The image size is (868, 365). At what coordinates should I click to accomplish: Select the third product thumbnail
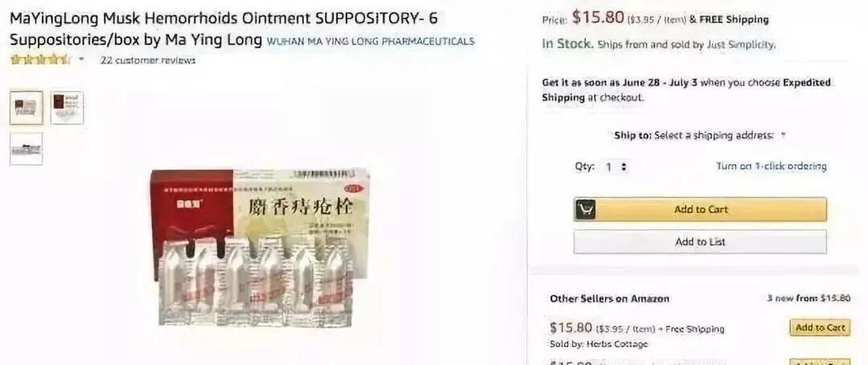tap(26, 149)
